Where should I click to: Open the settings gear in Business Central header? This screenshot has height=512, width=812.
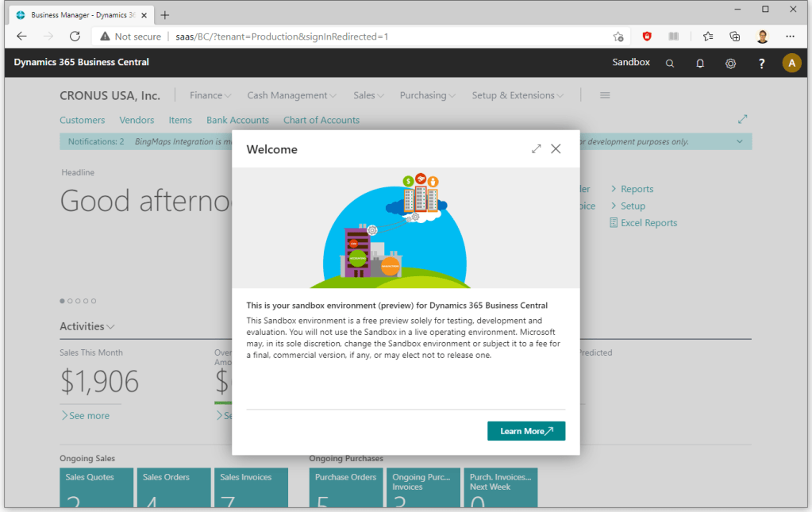tap(730, 64)
